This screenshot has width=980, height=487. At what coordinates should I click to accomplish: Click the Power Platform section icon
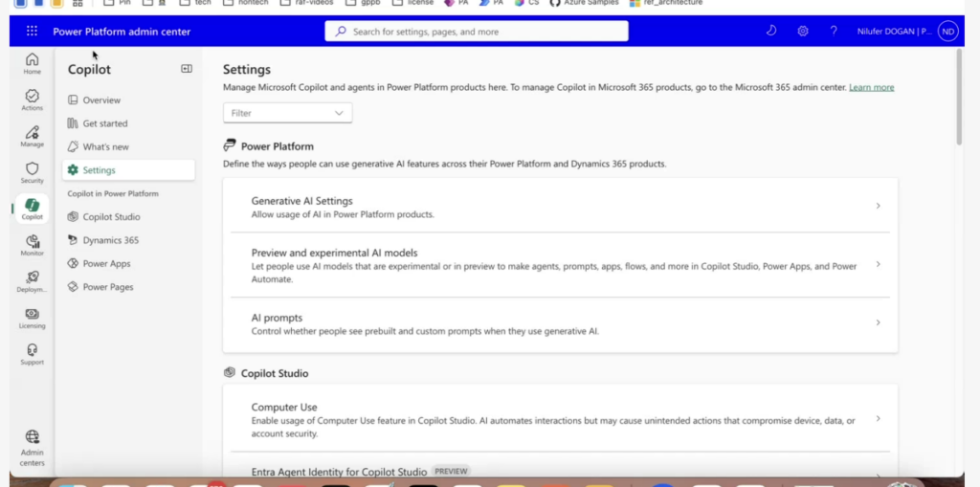click(230, 145)
